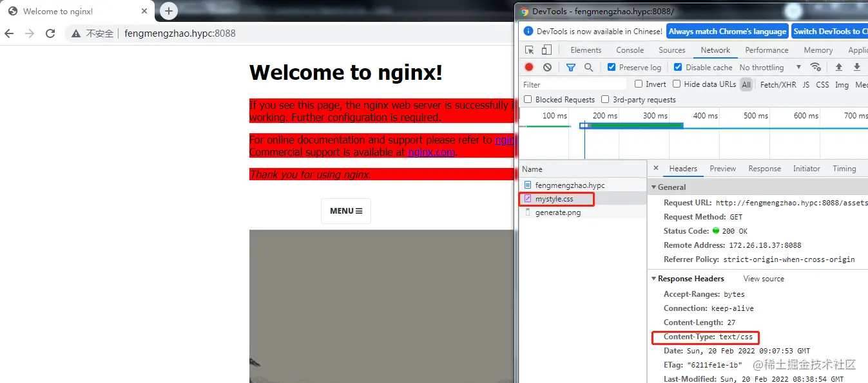Open network conditions Wi-Fi gear icon

coord(816,67)
